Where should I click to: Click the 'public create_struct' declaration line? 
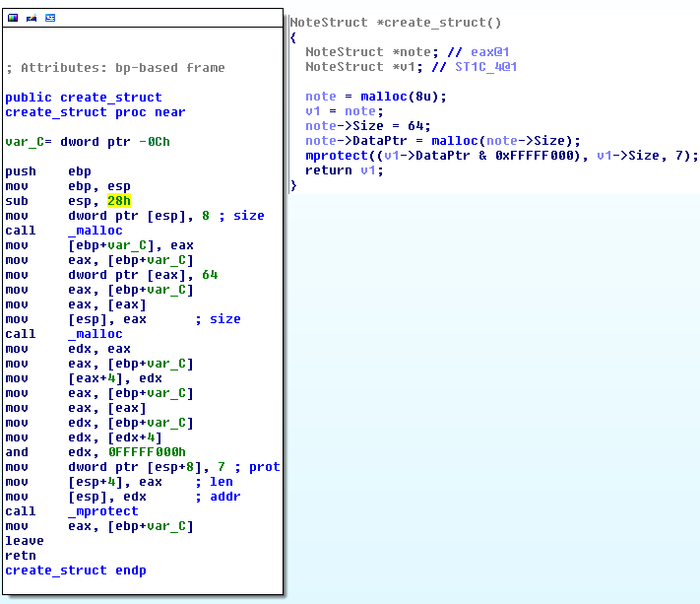(x=83, y=98)
